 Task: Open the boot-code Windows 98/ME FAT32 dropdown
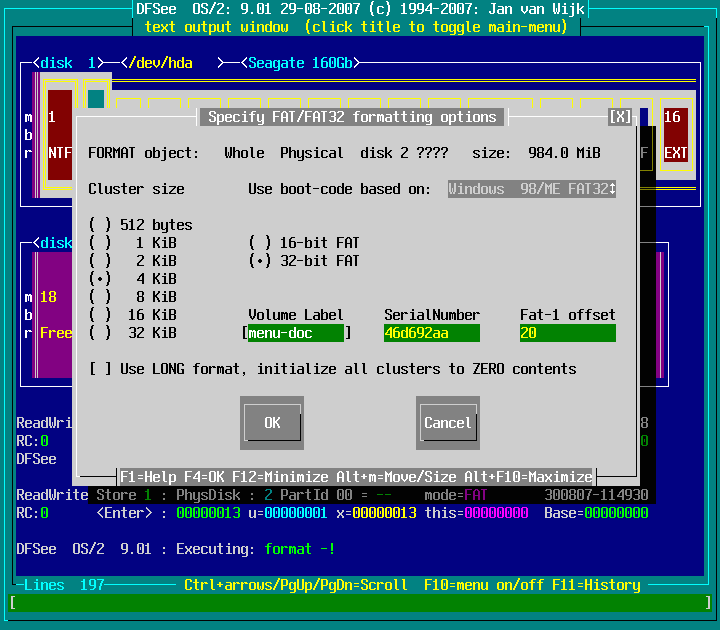tap(531, 189)
